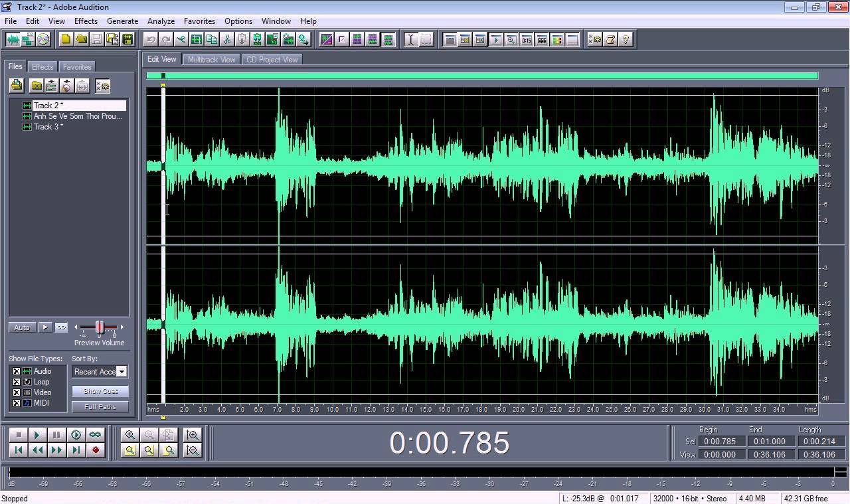The width and height of the screenshot is (850, 504).
Task: Select the Track 3 file in list
Action: tap(48, 127)
